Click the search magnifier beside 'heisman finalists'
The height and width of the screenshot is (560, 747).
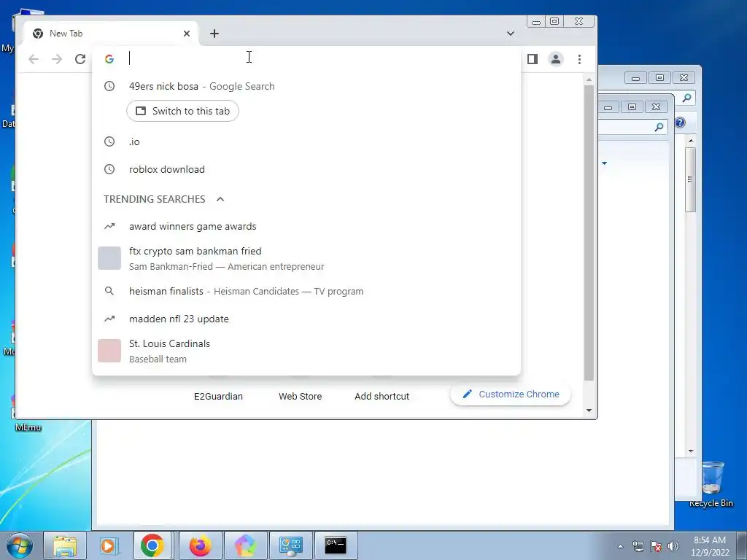pos(109,291)
